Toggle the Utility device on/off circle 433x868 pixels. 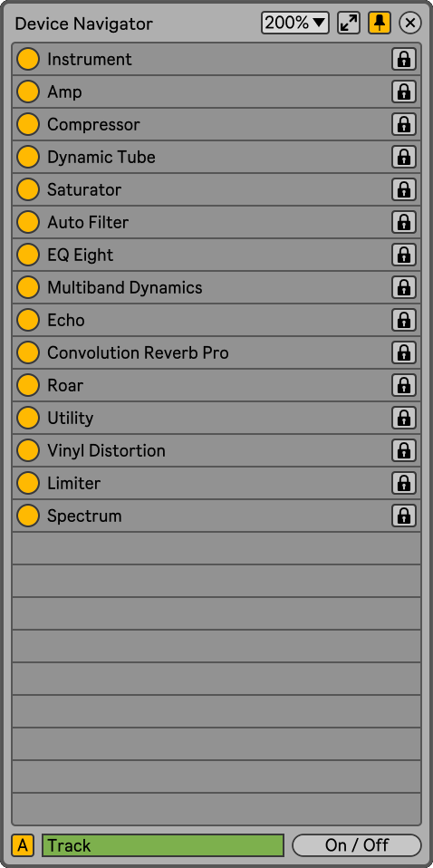point(28,418)
